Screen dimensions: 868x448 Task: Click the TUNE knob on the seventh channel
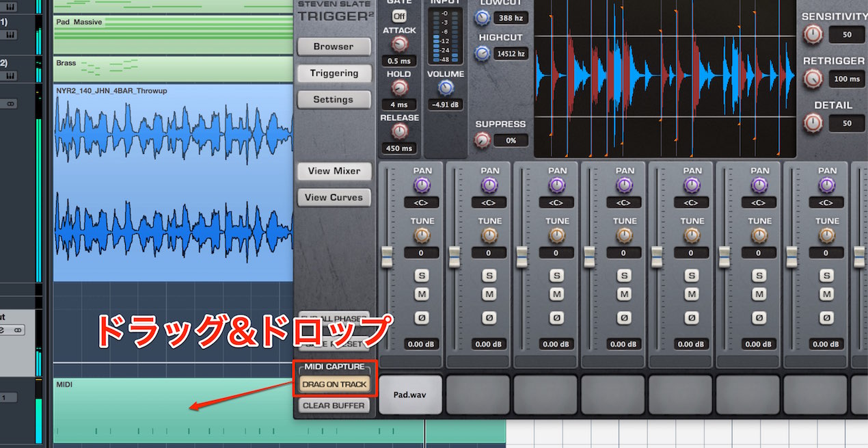[827, 236]
